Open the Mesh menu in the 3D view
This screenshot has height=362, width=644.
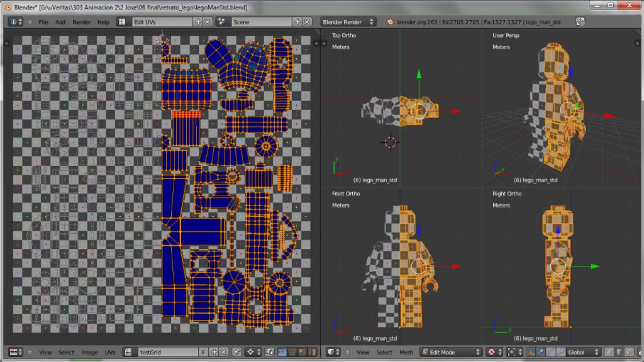click(x=406, y=352)
